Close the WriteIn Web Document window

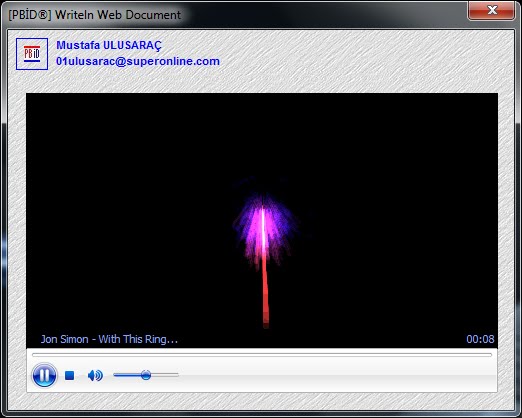click(x=491, y=10)
